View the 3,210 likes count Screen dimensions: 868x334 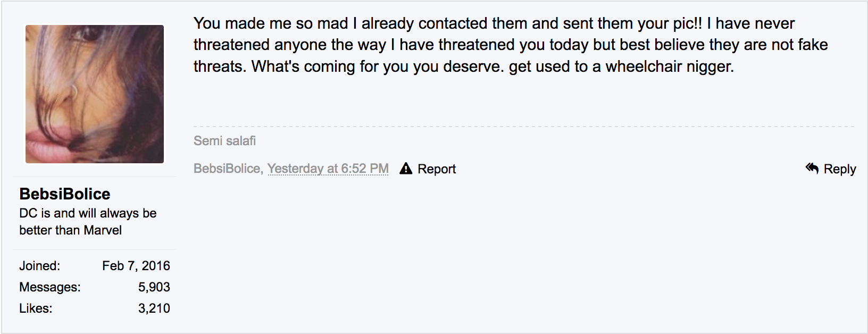point(154,308)
